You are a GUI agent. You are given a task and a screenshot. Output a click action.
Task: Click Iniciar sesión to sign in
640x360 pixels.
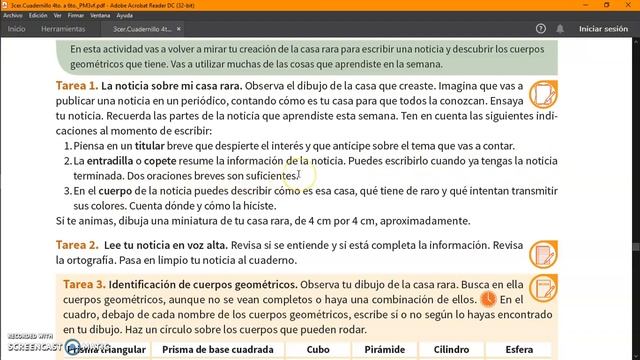[603, 29]
